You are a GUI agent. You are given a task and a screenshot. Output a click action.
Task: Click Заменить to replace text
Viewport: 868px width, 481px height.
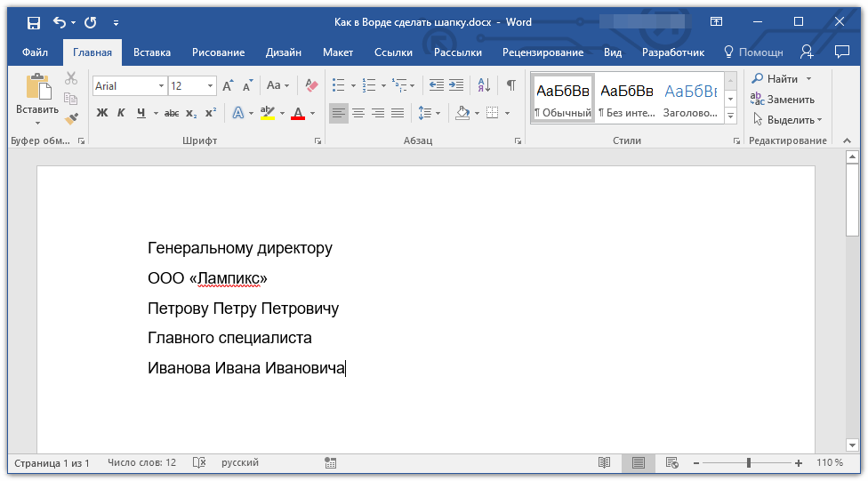point(783,99)
